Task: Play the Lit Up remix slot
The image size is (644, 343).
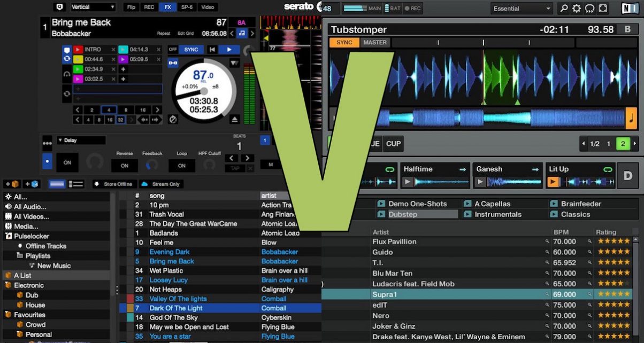Action: pos(553,182)
